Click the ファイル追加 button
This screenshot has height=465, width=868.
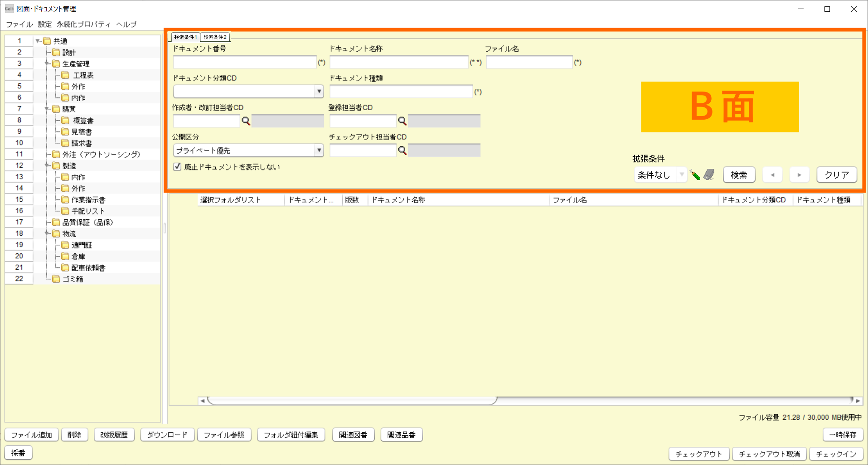click(32, 435)
